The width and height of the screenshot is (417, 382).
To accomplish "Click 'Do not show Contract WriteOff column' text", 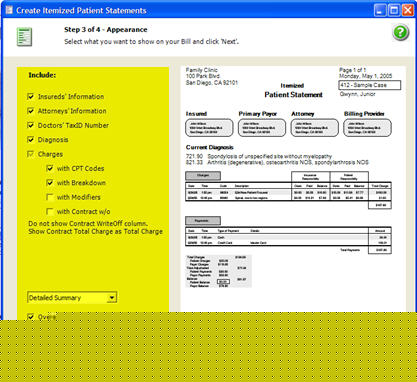I will pyautogui.click(x=88, y=224).
